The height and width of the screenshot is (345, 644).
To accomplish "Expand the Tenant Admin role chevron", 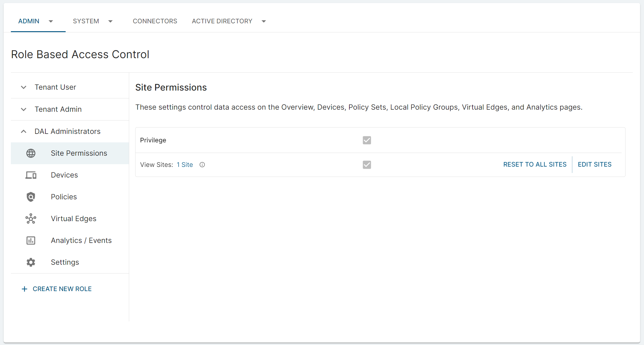I will pos(24,109).
